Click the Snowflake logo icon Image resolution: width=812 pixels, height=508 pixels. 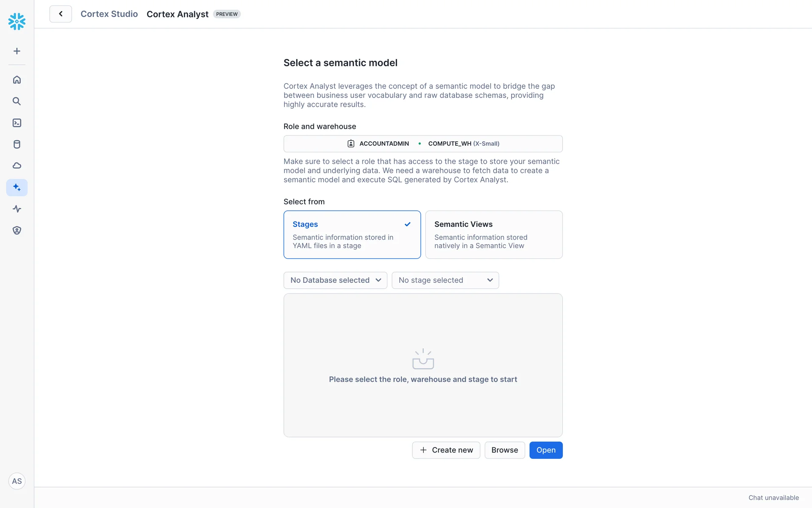click(17, 21)
